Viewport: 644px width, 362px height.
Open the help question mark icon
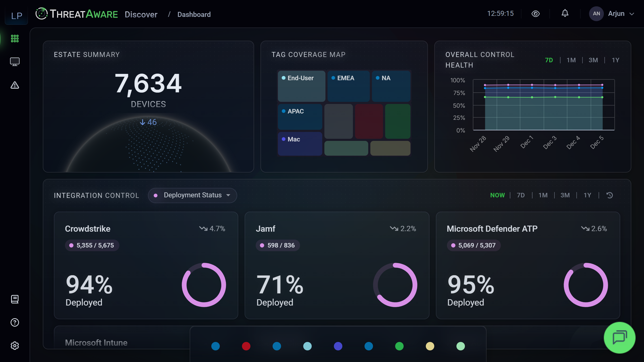pyautogui.click(x=15, y=322)
